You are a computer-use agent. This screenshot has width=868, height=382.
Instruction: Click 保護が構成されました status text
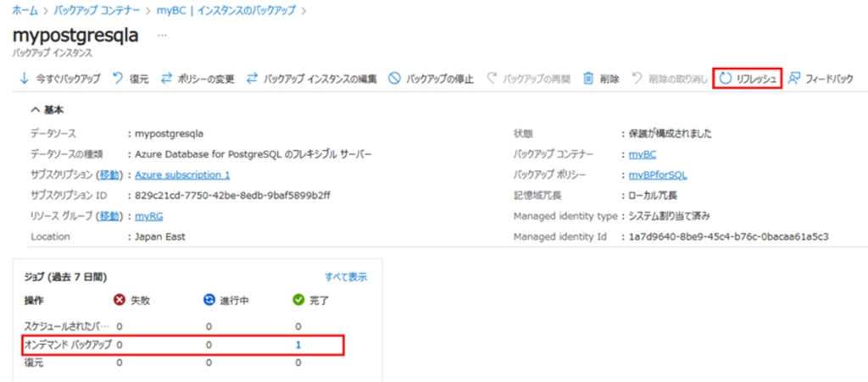[670, 133]
